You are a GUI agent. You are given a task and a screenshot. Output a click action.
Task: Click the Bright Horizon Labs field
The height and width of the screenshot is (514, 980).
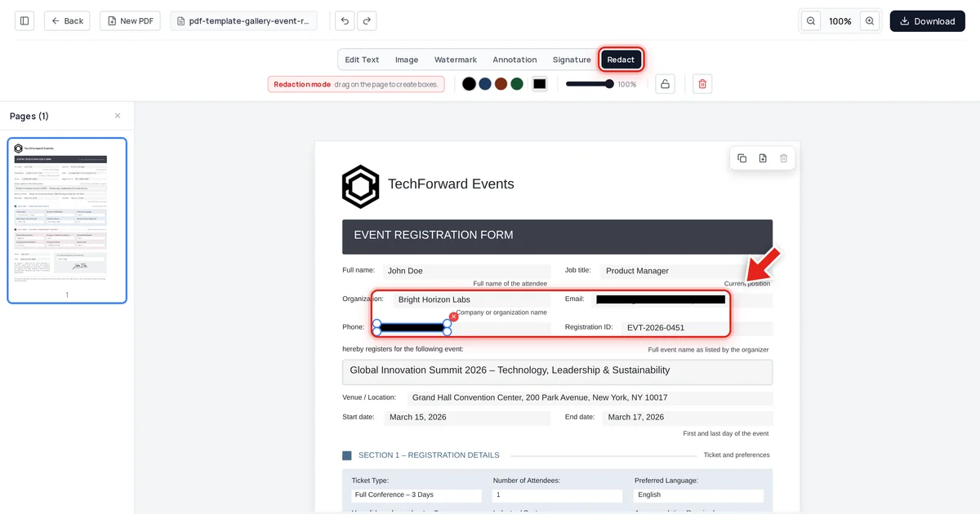472,299
